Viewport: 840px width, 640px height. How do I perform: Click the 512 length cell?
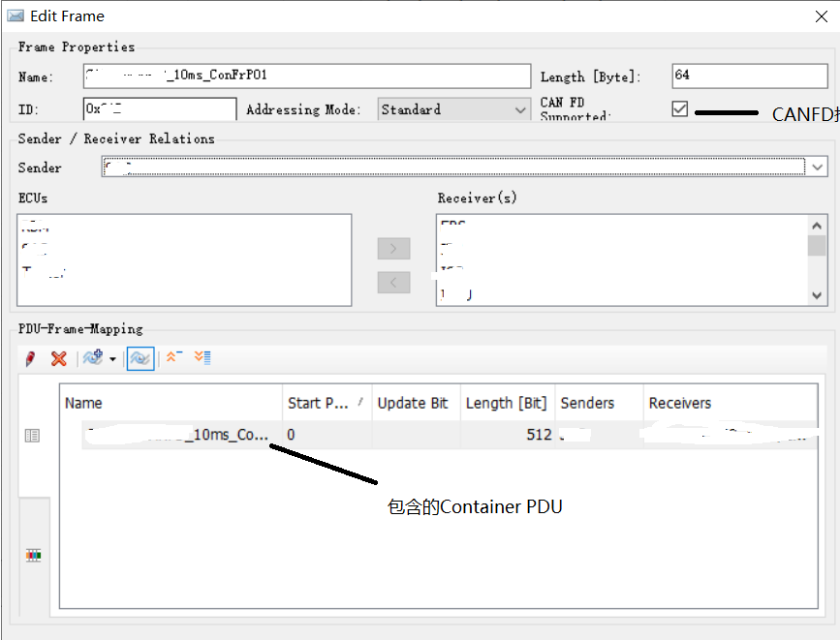[x=507, y=435]
